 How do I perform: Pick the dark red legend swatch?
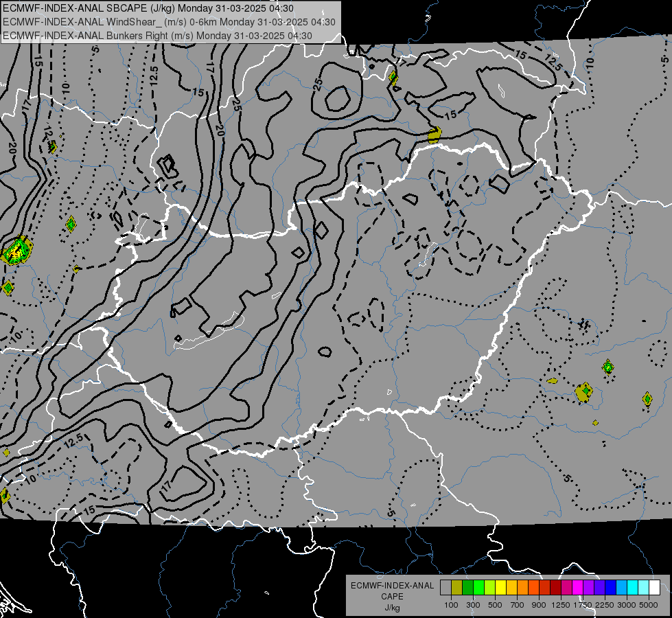click(555, 587)
